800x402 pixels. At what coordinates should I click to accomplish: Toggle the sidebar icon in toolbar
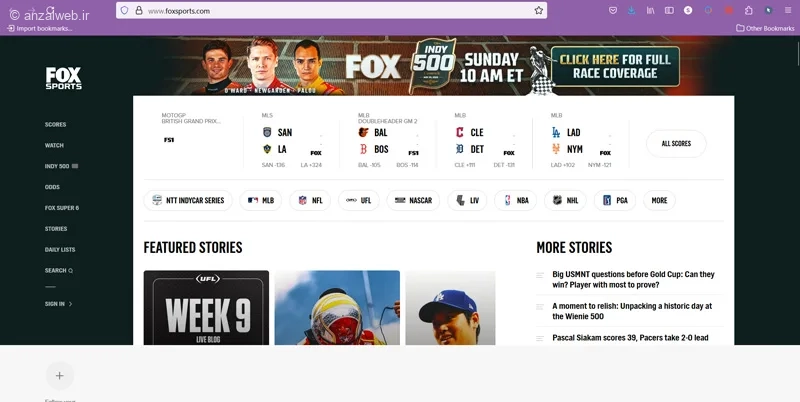coord(669,10)
